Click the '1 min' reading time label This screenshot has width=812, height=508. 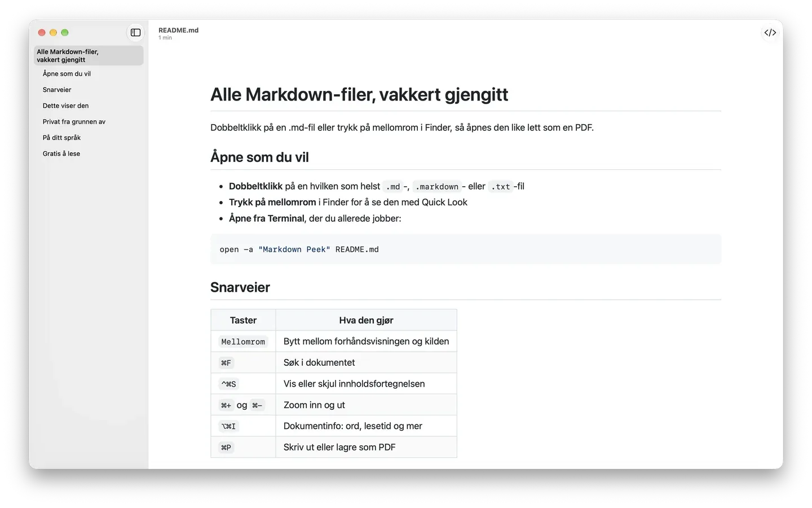coord(165,38)
